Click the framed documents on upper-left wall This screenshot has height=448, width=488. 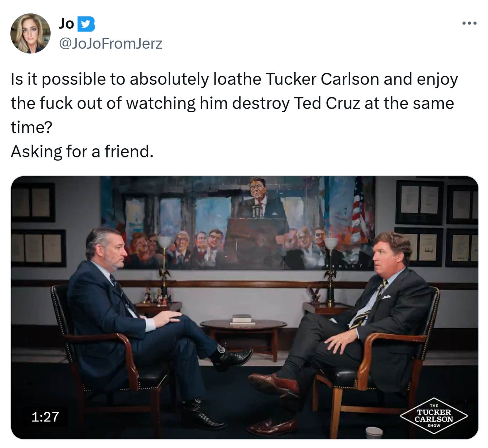pyautogui.click(x=33, y=202)
